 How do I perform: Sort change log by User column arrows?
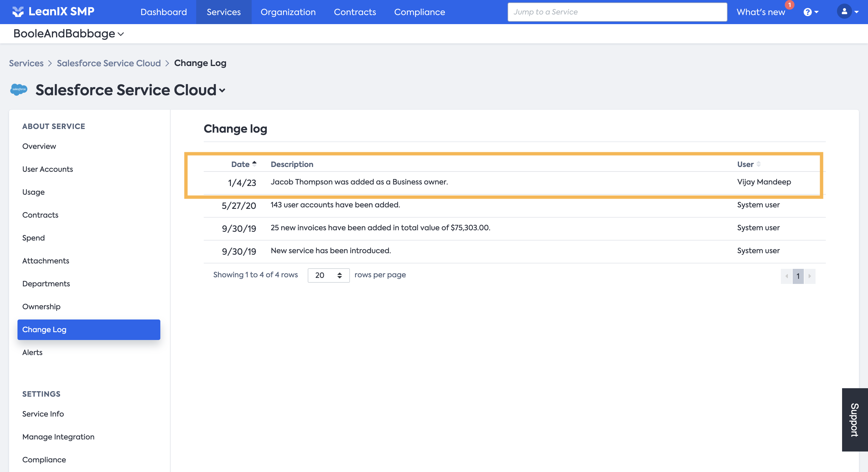click(x=759, y=164)
